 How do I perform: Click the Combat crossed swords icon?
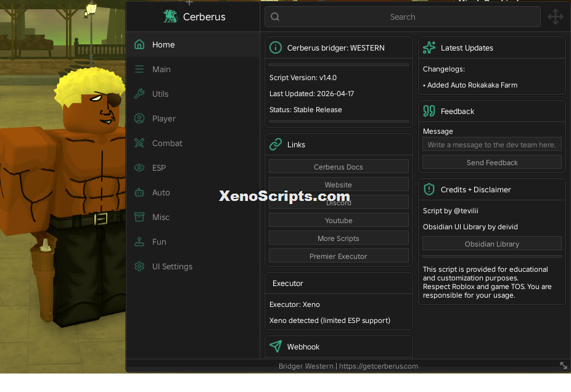pos(139,143)
